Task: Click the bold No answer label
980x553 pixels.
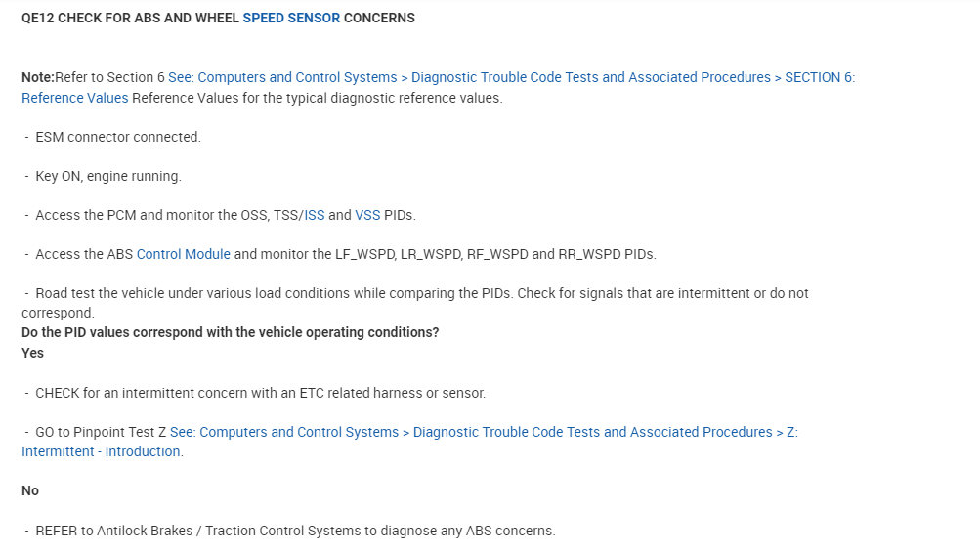Action: 30,490
